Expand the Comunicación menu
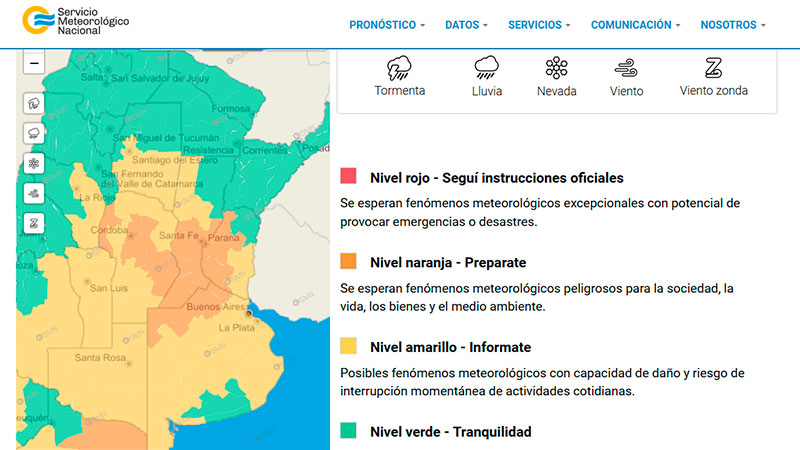The width and height of the screenshot is (800, 450). coord(635,25)
